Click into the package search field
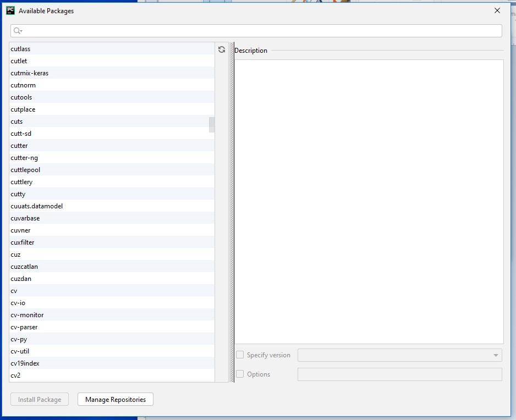Image resolution: width=516 pixels, height=420 pixels. pyautogui.click(x=259, y=31)
